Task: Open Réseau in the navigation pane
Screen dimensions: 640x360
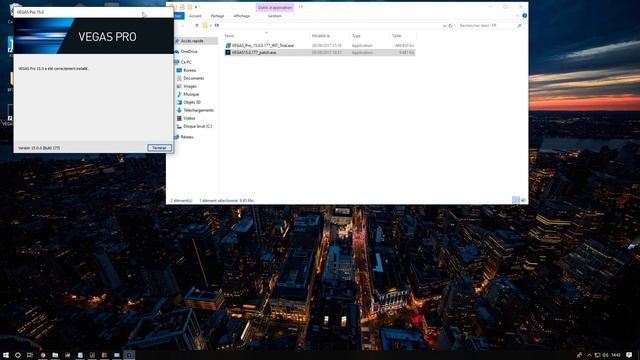Action: pos(187,137)
